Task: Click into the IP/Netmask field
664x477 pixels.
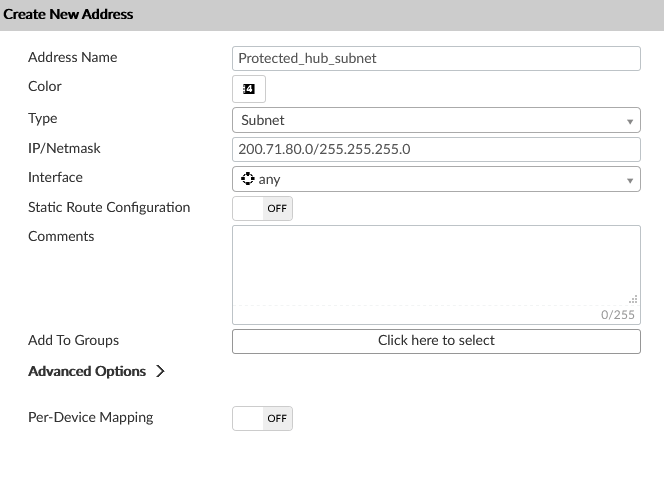Action: (x=436, y=149)
